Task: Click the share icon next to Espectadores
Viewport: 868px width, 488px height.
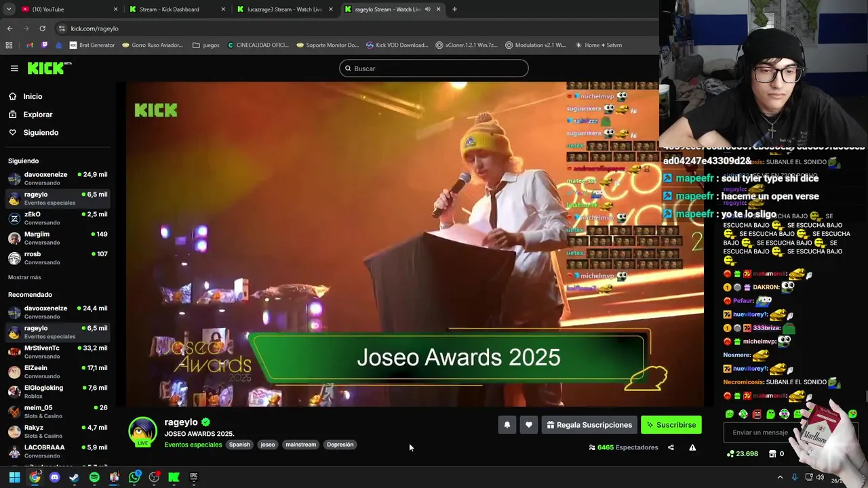Action: point(671,447)
